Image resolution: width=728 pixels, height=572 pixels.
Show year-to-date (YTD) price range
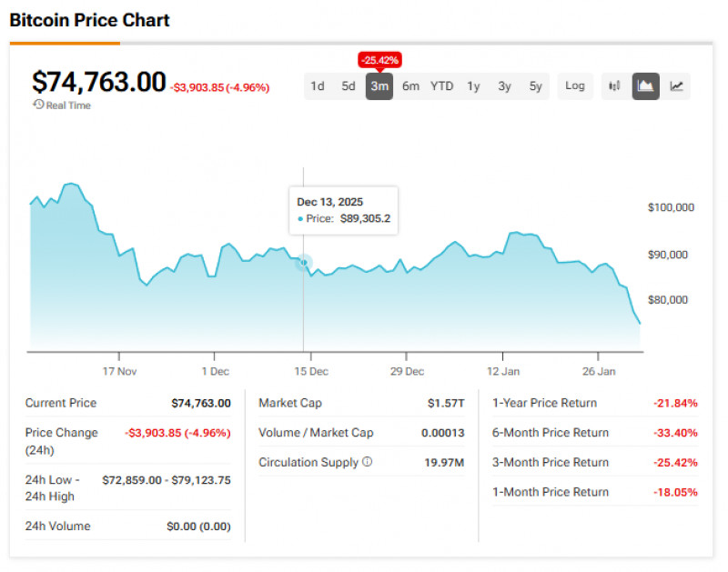click(x=442, y=86)
